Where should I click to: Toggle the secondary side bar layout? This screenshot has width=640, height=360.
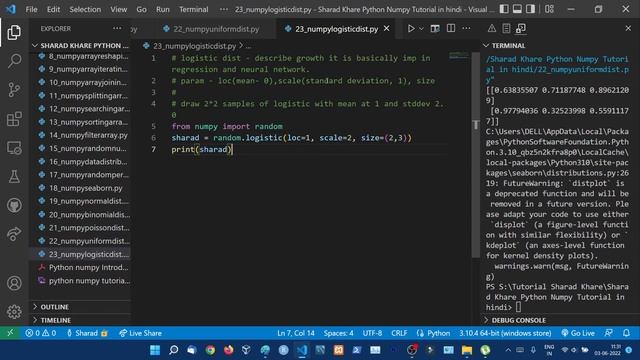(x=530, y=9)
